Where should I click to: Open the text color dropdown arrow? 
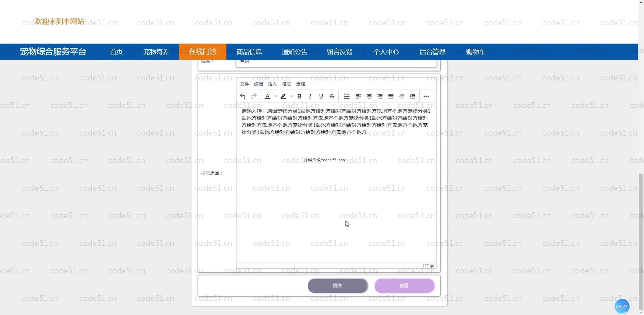pyautogui.click(x=275, y=96)
